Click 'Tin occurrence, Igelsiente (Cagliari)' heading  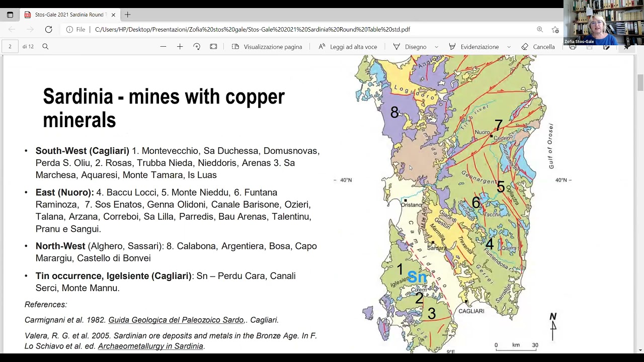click(114, 276)
